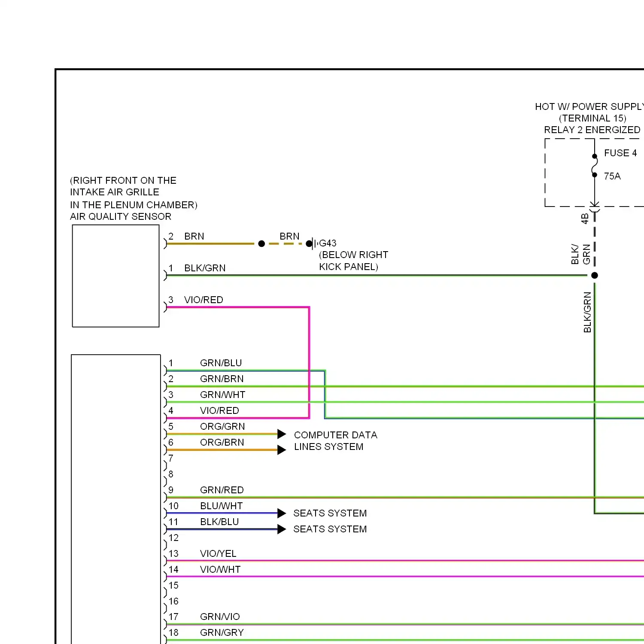The image size is (644, 644).
Task: Click the air quality sensor component box
Action: tap(116, 276)
